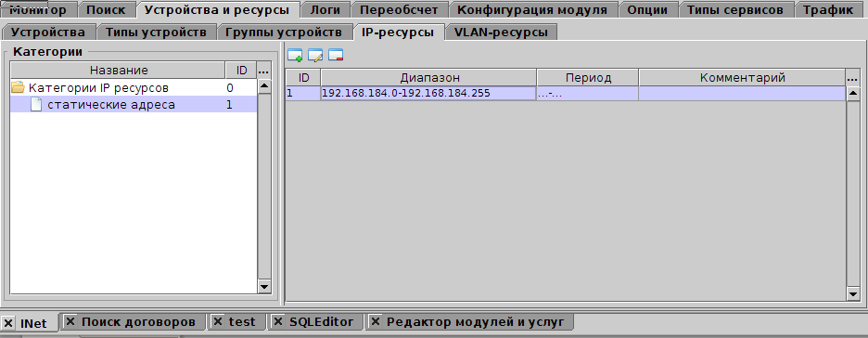
Task: Switch to the Типы устройств sub-tab
Action: [x=156, y=32]
